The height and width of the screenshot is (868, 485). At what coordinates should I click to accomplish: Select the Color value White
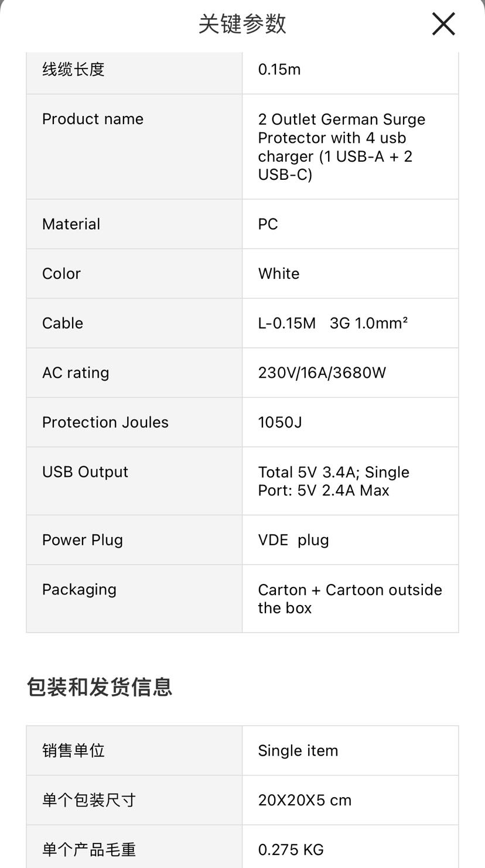pos(279,274)
